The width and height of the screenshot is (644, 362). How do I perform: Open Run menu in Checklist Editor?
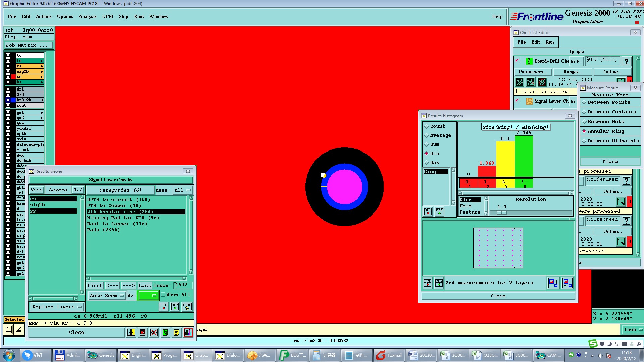pos(550,42)
